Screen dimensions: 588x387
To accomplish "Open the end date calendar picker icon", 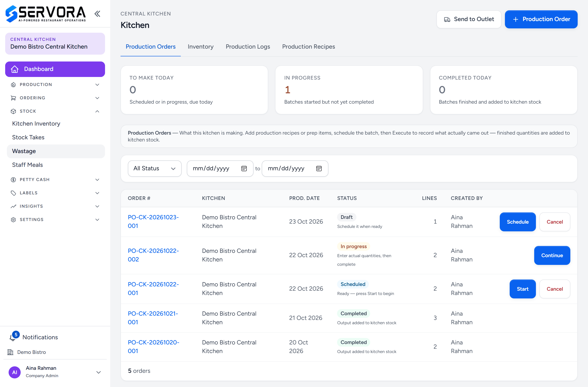I will [x=319, y=169].
